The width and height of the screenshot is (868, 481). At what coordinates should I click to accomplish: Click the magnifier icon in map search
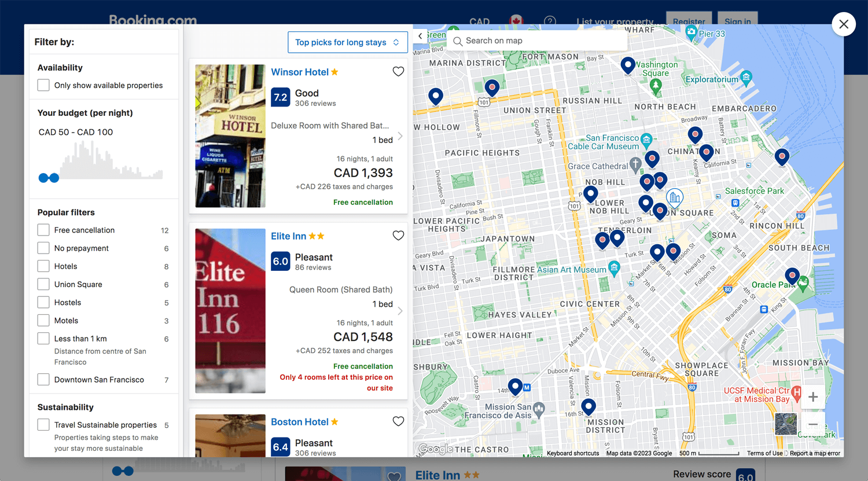click(x=458, y=41)
